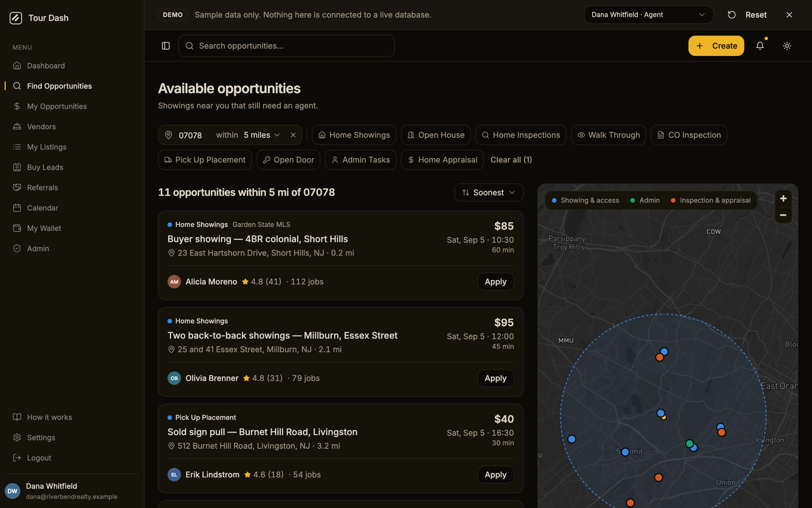Toggle the Pick Up Placement filter
This screenshot has height=508, width=812.
(x=205, y=160)
